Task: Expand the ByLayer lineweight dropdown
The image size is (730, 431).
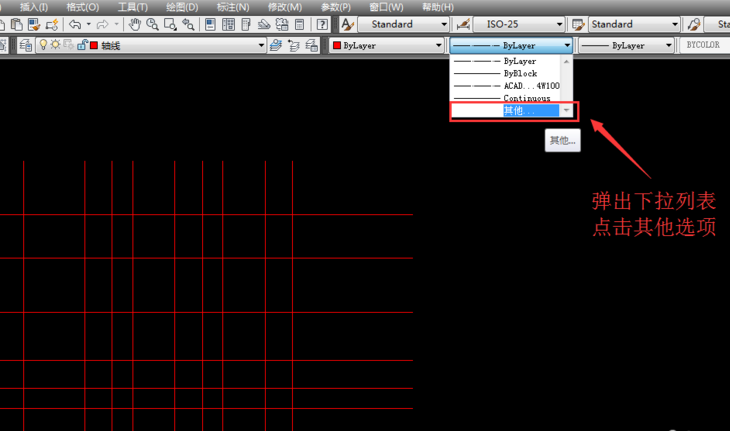Action: point(670,45)
